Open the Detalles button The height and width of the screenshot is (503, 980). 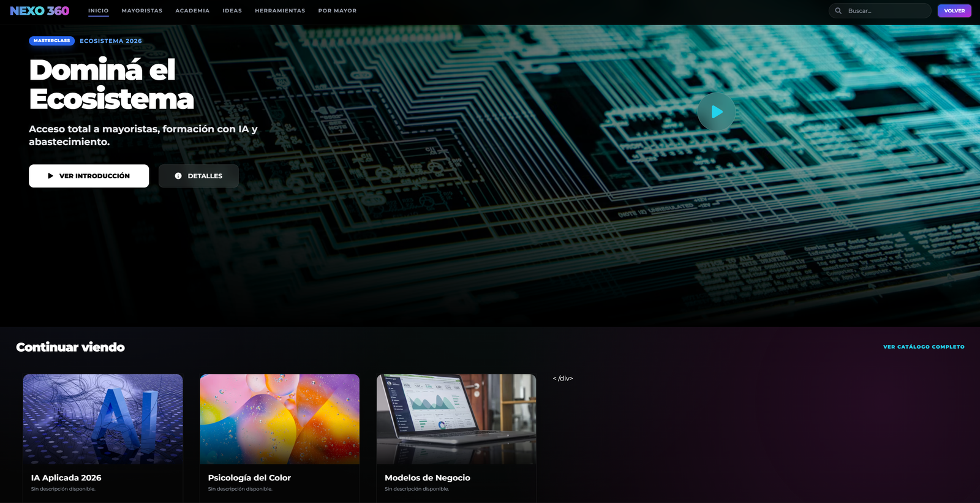tap(198, 176)
